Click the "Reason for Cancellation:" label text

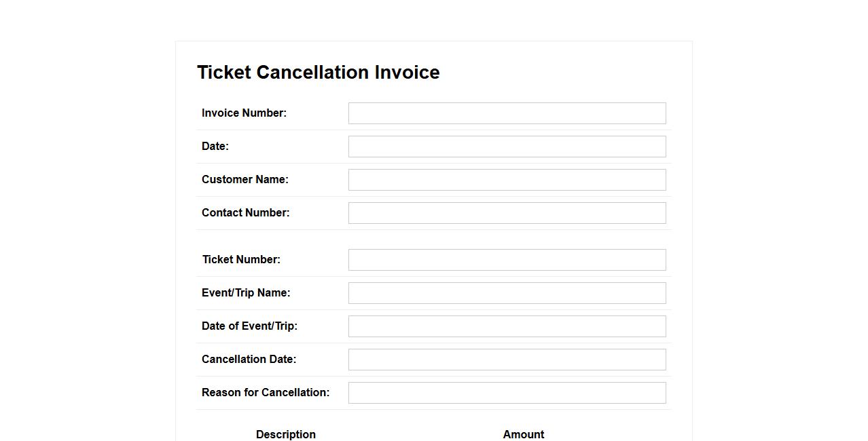[265, 393]
